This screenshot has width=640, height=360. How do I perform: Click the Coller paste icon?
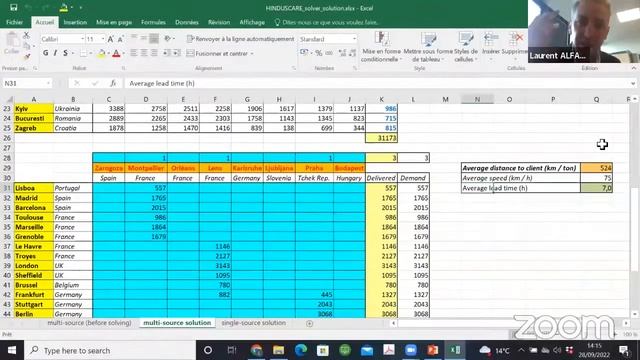12,43
